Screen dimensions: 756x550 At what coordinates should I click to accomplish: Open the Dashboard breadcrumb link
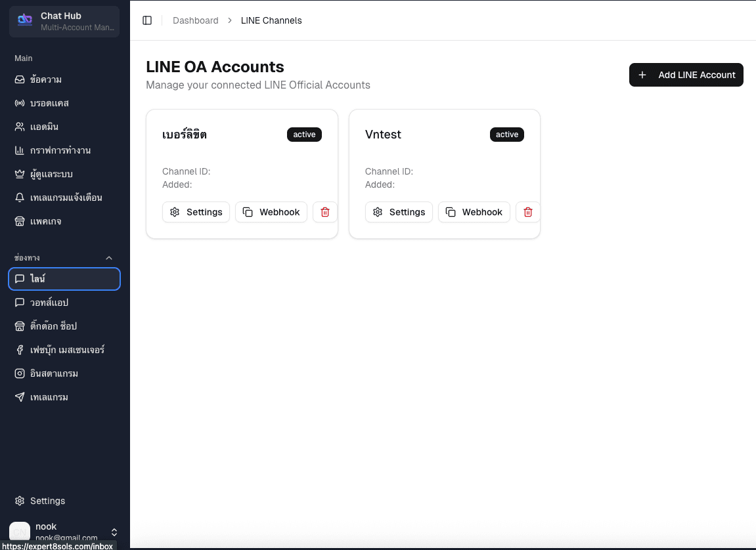tap(195, 20)
